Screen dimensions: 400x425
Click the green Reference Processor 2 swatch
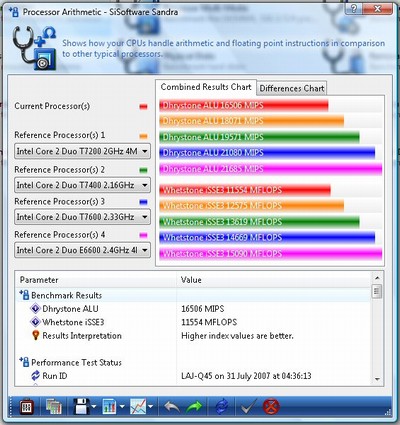pyautogui.click(x=143, y=170)
